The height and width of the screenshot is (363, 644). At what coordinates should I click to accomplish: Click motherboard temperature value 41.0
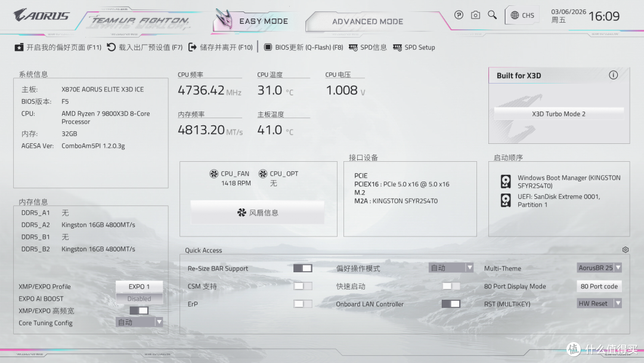click(x=270, y=130)
